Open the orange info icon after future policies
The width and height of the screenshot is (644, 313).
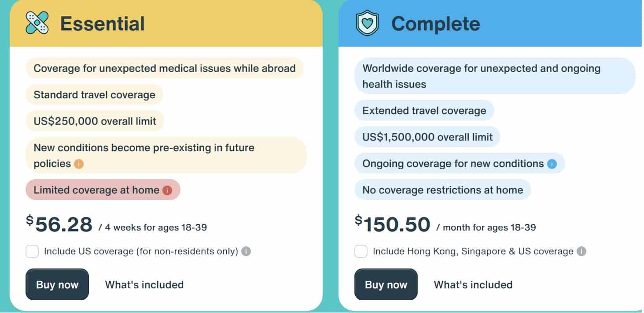[x=78, y=164]
